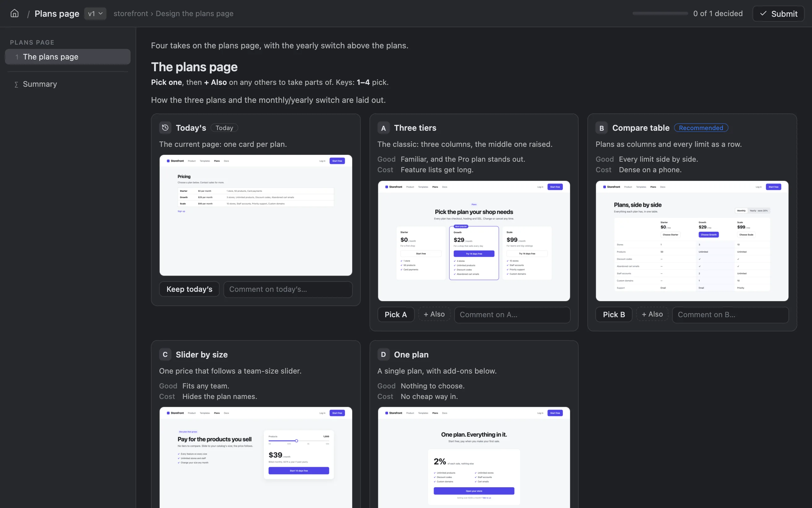Open the v1 version dropdown
The width and height of the screenshot is (812, 508).
[95, 13]
